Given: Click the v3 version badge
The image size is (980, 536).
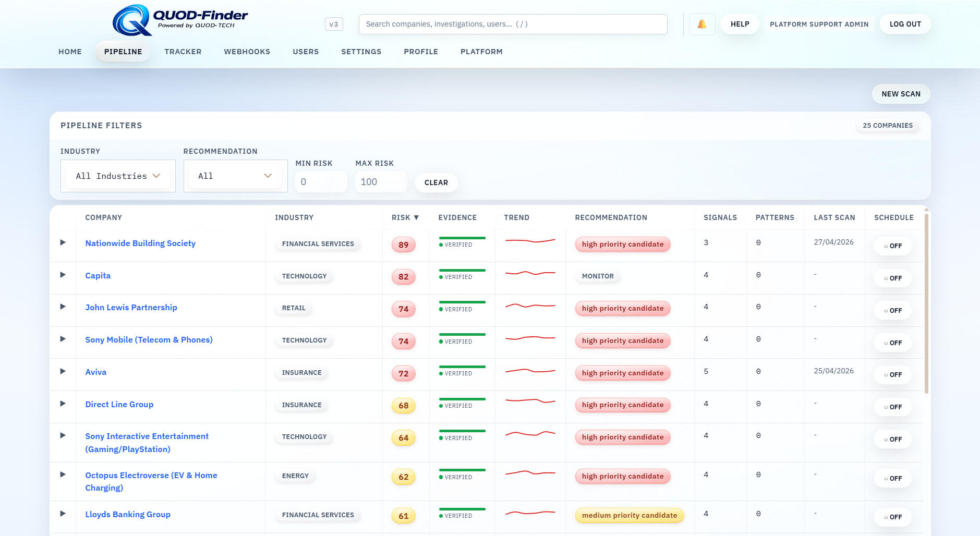Looking at the screenshot, I should (x=334, y=24).
